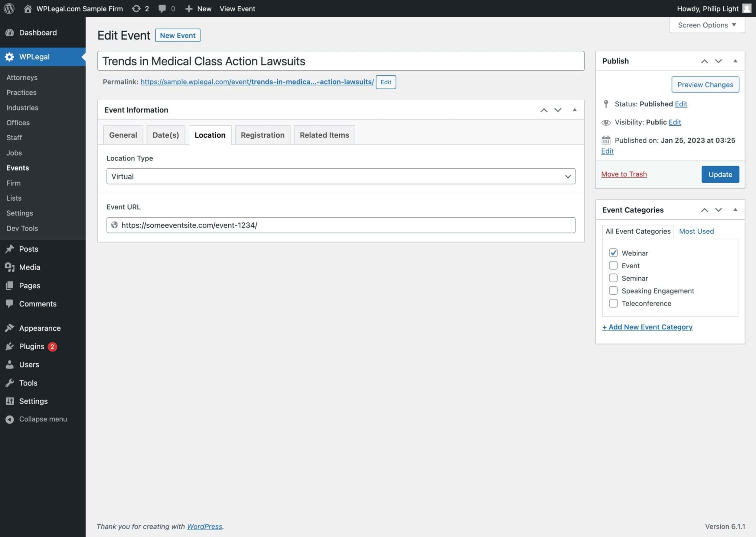Click the home icon for WPLegal.com Sample Firm
This screenshot has height=537, width=756.
28,8
